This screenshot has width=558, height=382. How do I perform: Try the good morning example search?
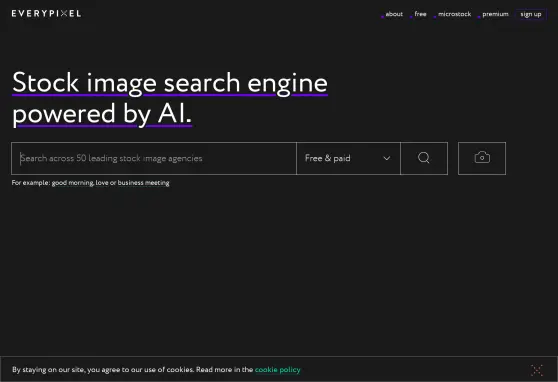73,183
